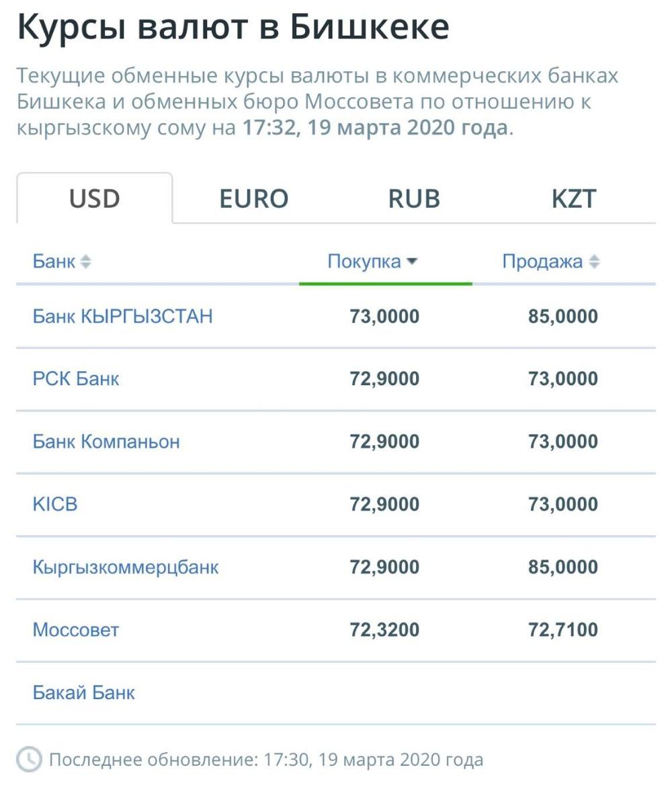Viewport: 672px width, 796px height.
Task: Open the РСК Банк link
Action: (x=76, y=379)
